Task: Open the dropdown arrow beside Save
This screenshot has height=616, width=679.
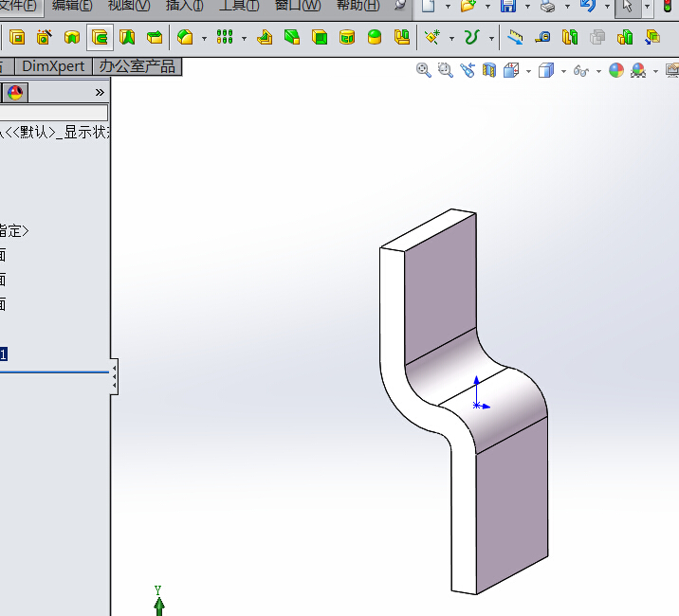Action: [x=528, y=7]
